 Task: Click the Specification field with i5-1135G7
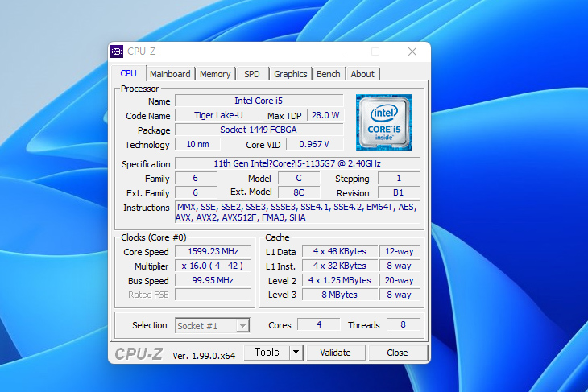coord(297,163)
